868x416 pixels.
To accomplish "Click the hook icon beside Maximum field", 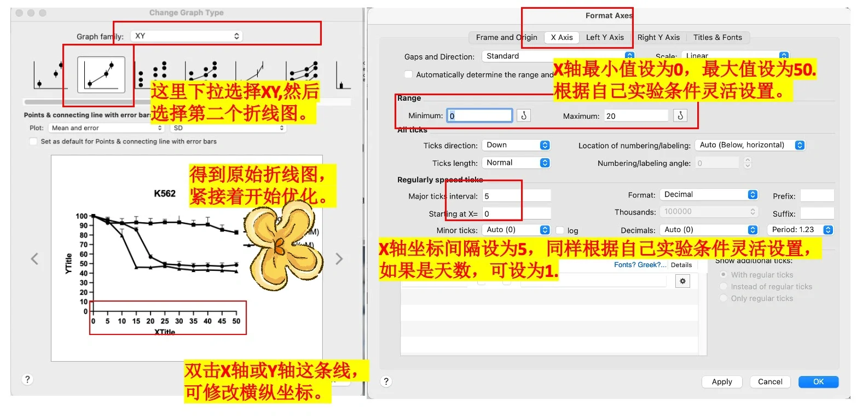I will click(x=680, y=115).
